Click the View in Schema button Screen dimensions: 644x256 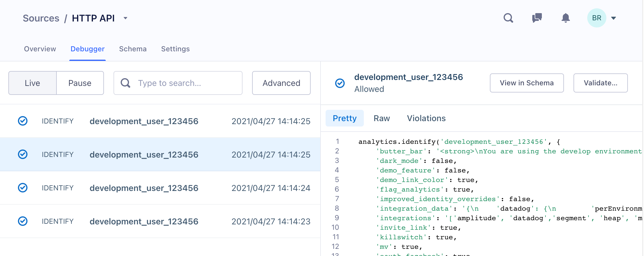pyautogui.click(x=526, y=83)
